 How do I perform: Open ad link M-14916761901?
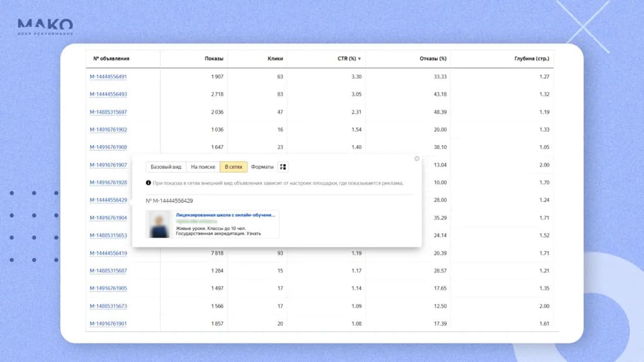108,324
